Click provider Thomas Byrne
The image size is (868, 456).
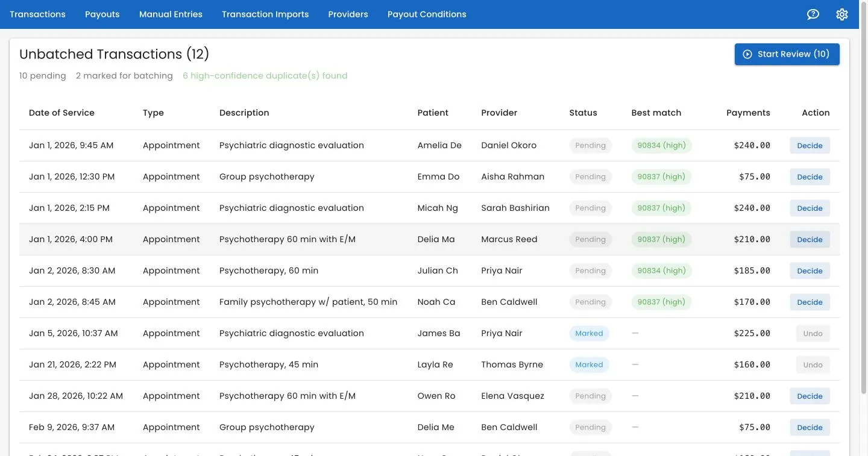point(512,364)
